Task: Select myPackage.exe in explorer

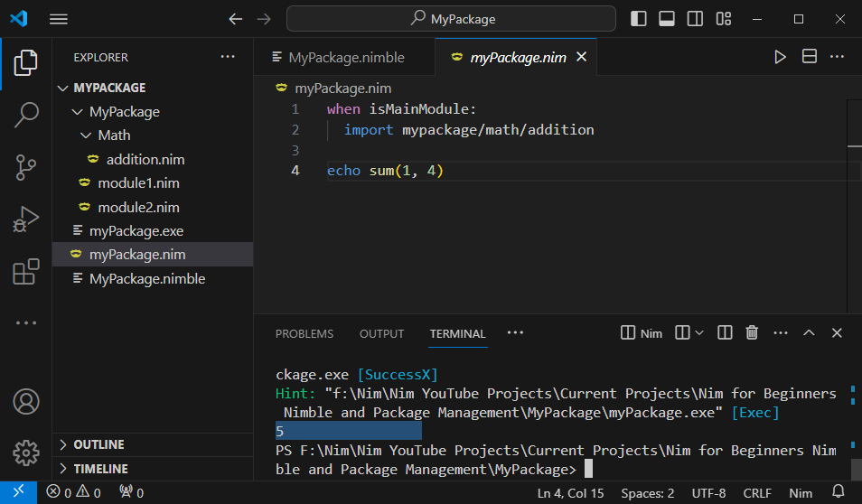Action: coord(153,231)
